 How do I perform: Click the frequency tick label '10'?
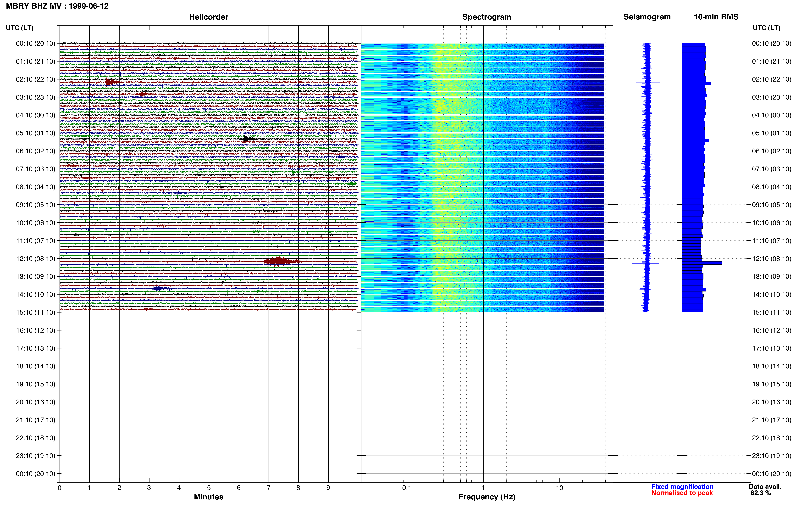[x=559, y=487]
